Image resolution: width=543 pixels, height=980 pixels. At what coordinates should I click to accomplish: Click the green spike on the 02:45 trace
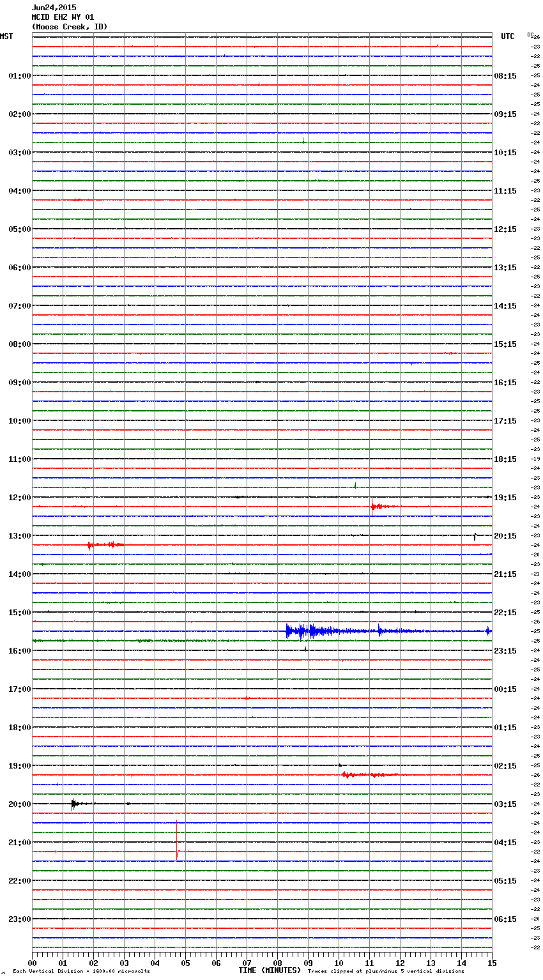point(303,141)
